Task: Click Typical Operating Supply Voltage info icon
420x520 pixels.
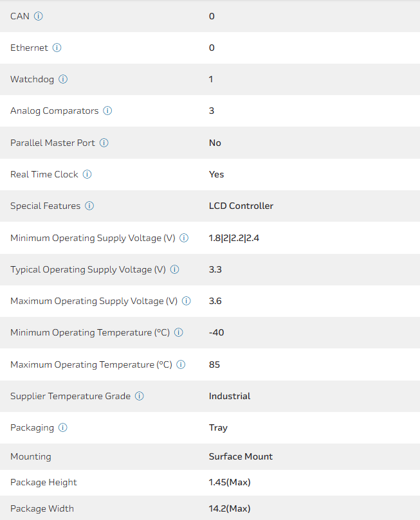Action: coord(175,269)
